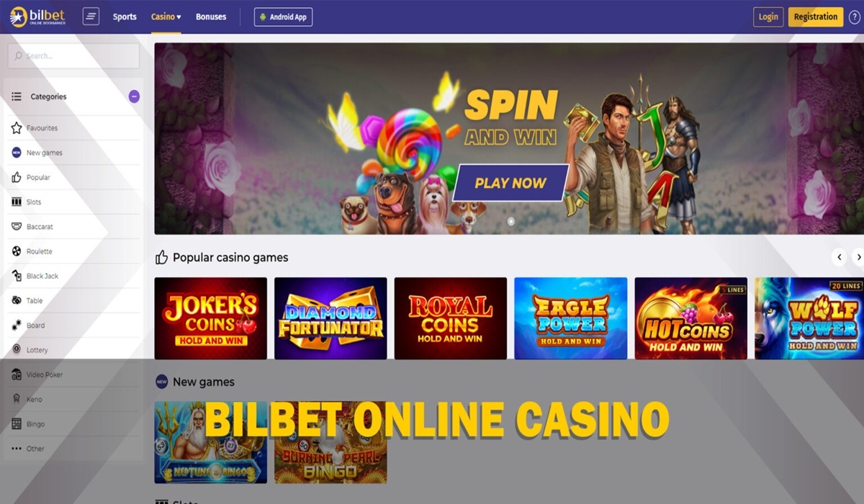Open the Roulette category icon
The image size is (864, 504).
click(x=17, y=251)
